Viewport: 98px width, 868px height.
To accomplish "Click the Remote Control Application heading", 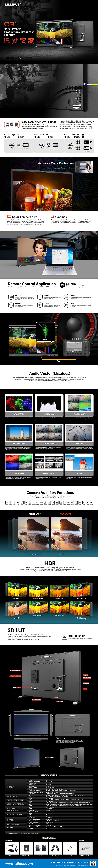I will pos(32,284).
